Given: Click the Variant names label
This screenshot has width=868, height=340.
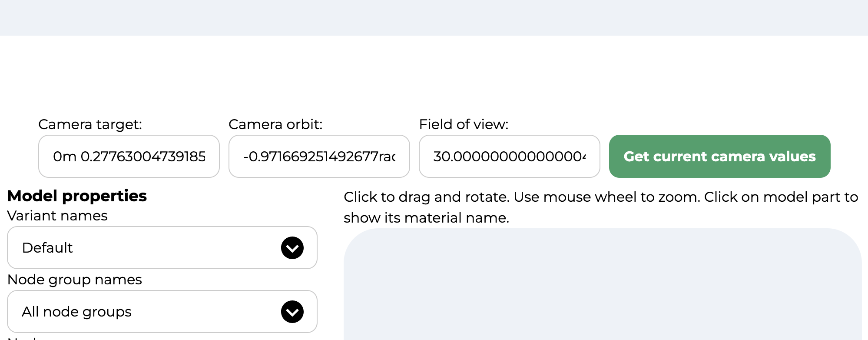Looking at the screenshot, I should point(57,216).
